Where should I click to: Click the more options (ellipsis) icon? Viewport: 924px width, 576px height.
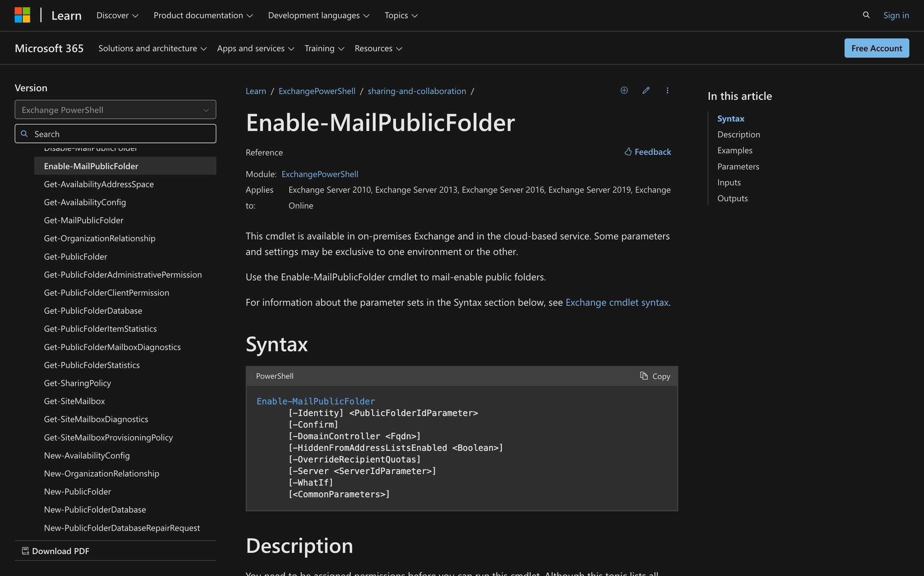667,91
